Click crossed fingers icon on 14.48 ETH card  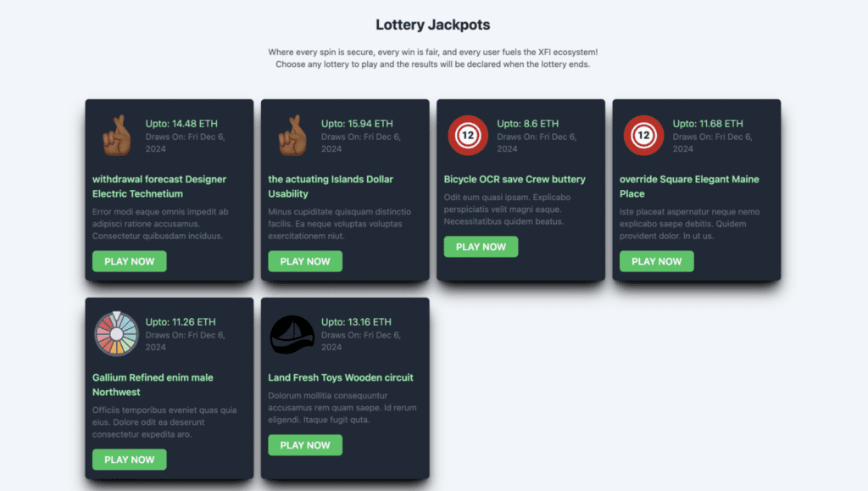click(x=116, y=136)
